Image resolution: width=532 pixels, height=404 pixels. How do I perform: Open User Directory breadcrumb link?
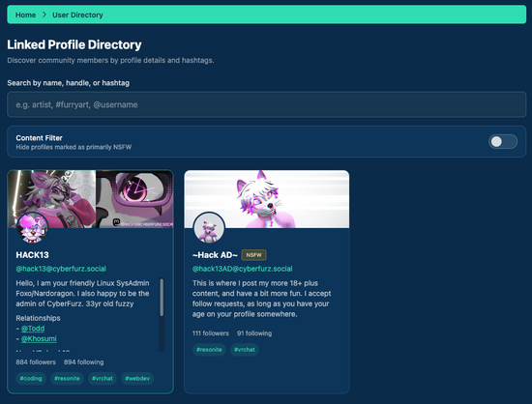[x=77, y=14]
